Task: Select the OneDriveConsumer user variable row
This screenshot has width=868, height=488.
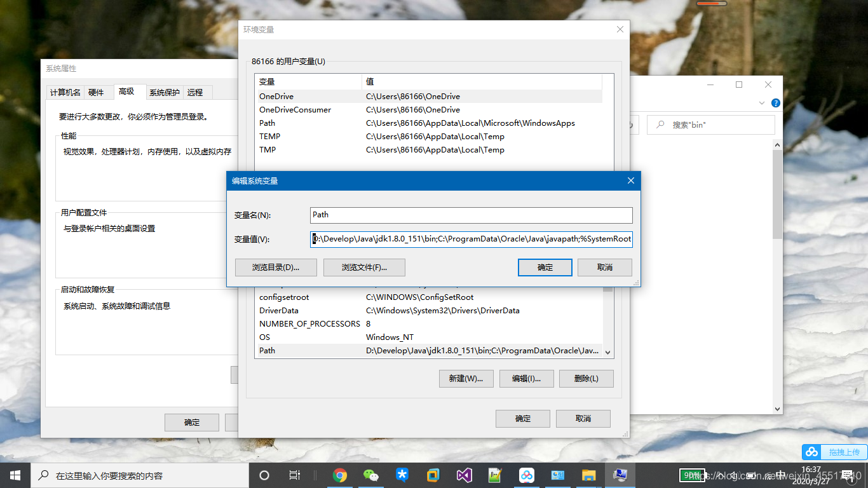Action: coord(429,110)
